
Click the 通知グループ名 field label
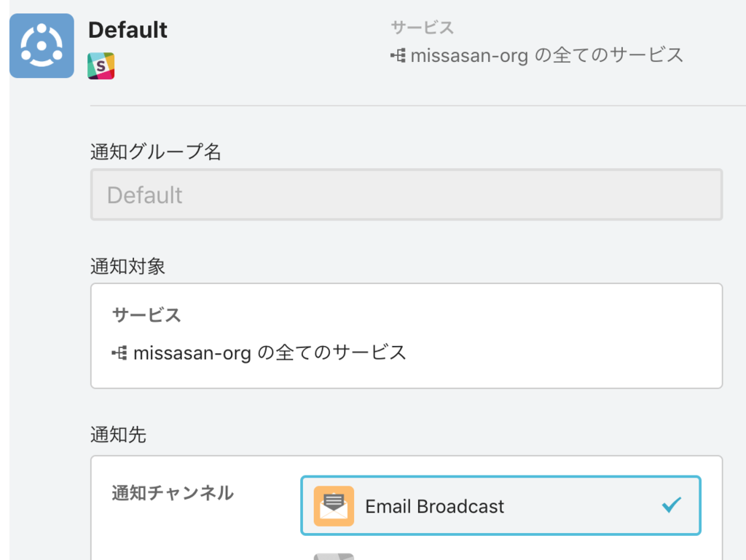[x=155, y=152]
